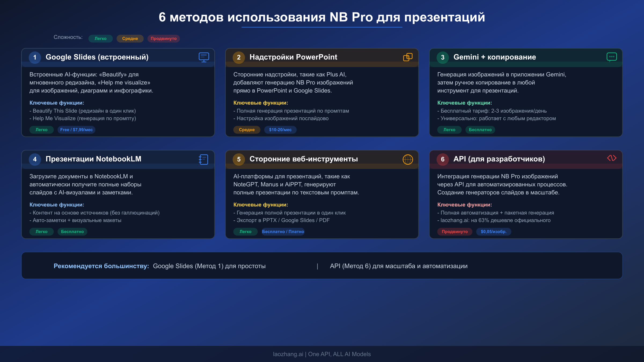Toggle the Продвинуто filter in Сложность legend
Image resolution: width=644 pixels, height=362 pixels.
pyautogui.click(x=163, y=38)
